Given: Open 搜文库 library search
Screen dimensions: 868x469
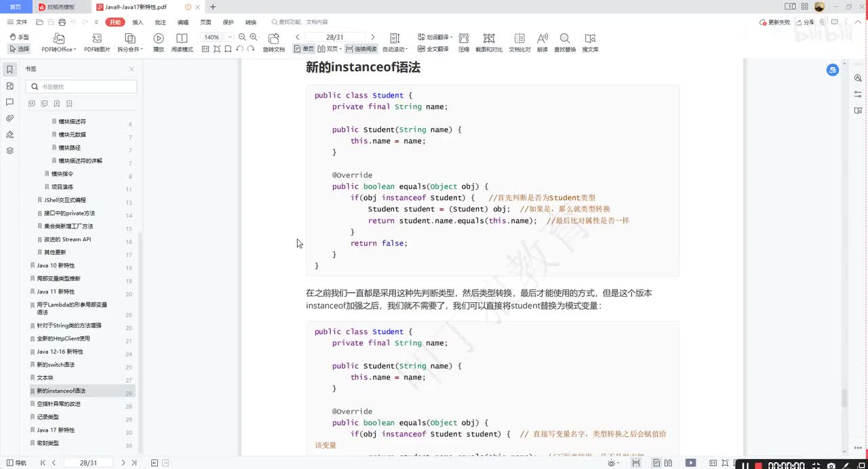Looking at the screenshot, I should click(x=590, y=42).
